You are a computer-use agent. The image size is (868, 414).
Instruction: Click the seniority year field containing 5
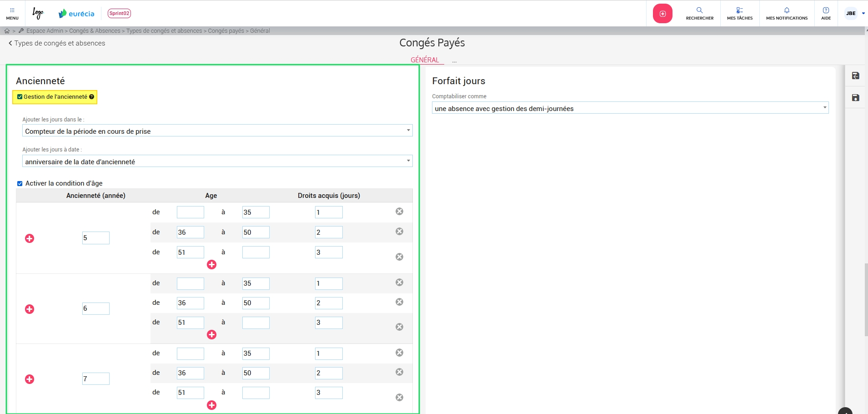pyautogui.click(x=95, y=238)
